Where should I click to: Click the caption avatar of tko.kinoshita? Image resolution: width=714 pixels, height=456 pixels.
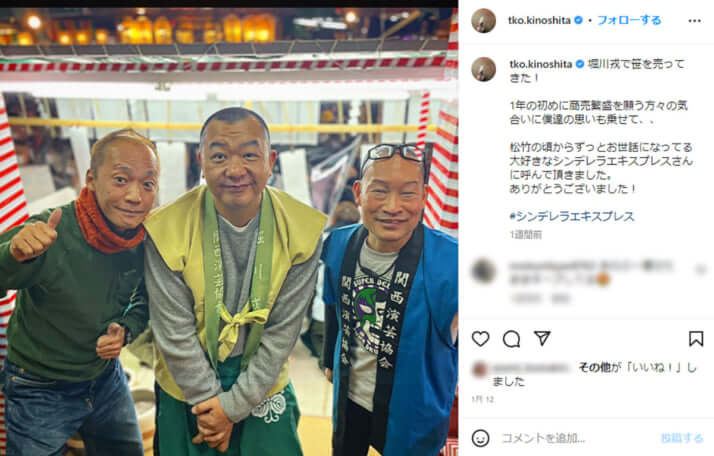coord(483,69)
